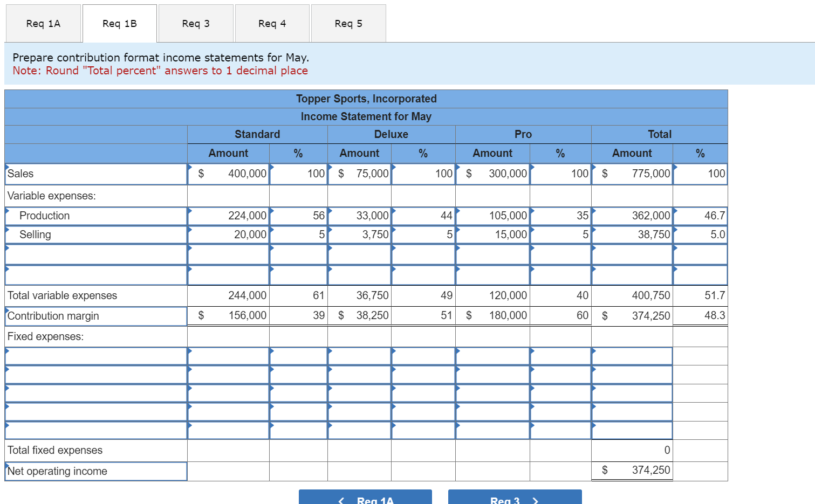Open the Sales row label dropdown
The width and height of the screenshot is (815, 504).
[x=96, y=174]
